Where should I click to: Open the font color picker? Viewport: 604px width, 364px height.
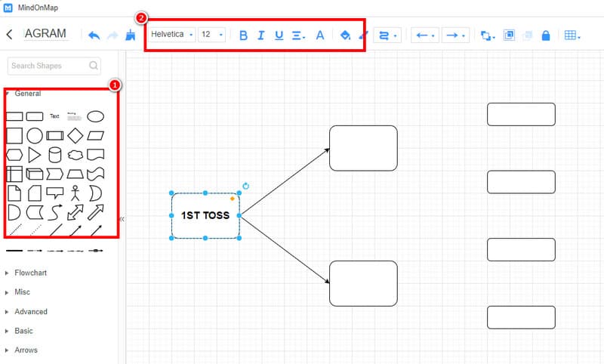(319, 35)
